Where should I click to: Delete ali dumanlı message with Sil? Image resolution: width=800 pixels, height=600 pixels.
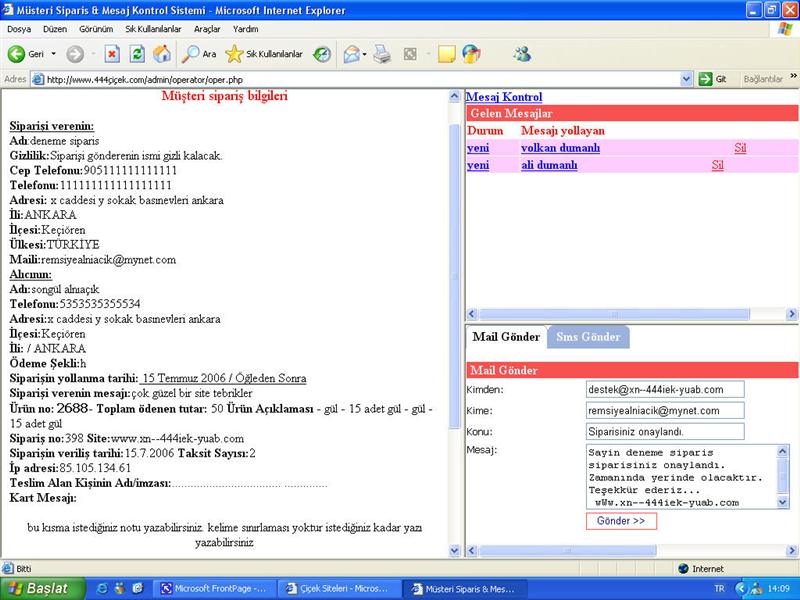pyautogui.click(x=717, y=165)
